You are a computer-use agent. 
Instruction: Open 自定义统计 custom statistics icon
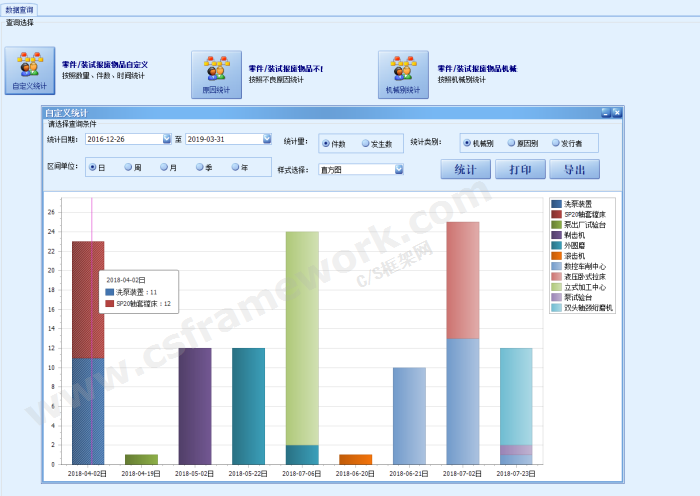30,71
